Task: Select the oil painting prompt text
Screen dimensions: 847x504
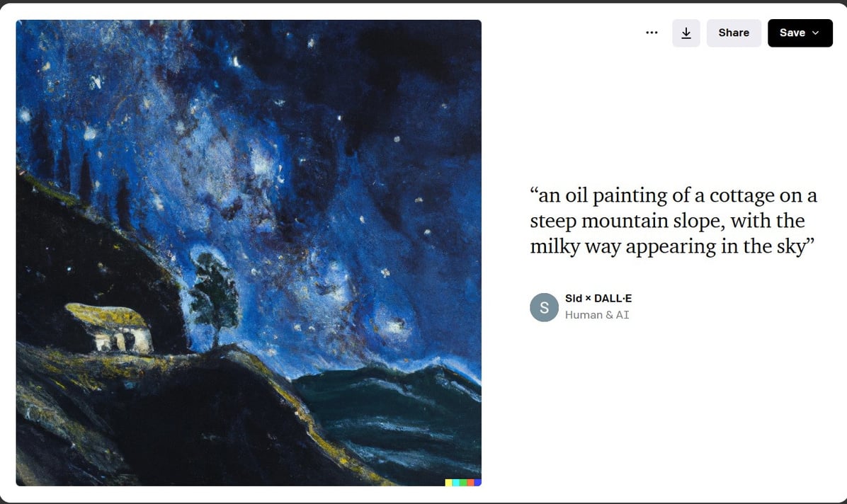Action: tap(673, 221)
